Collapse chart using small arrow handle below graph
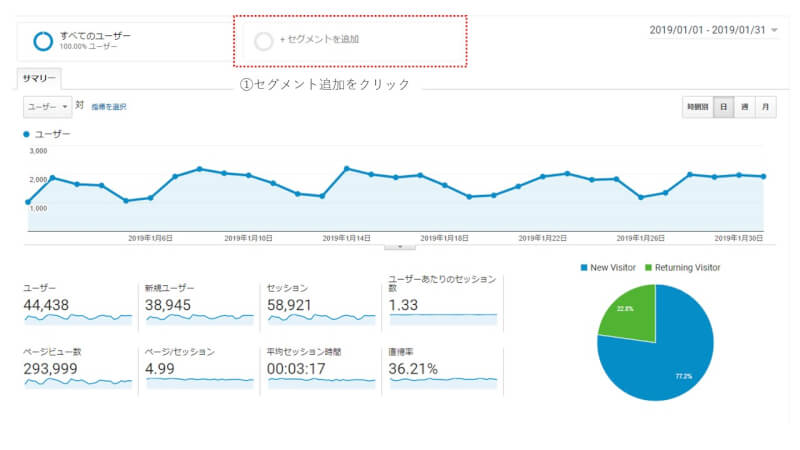This screenshot has height=450, width=800. [399, 246]
